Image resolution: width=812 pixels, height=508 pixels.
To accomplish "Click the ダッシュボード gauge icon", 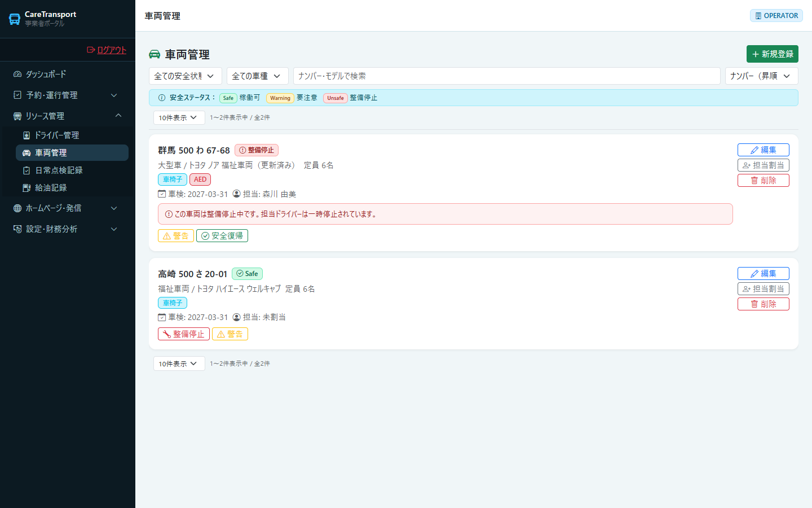I will coord(17,74).
